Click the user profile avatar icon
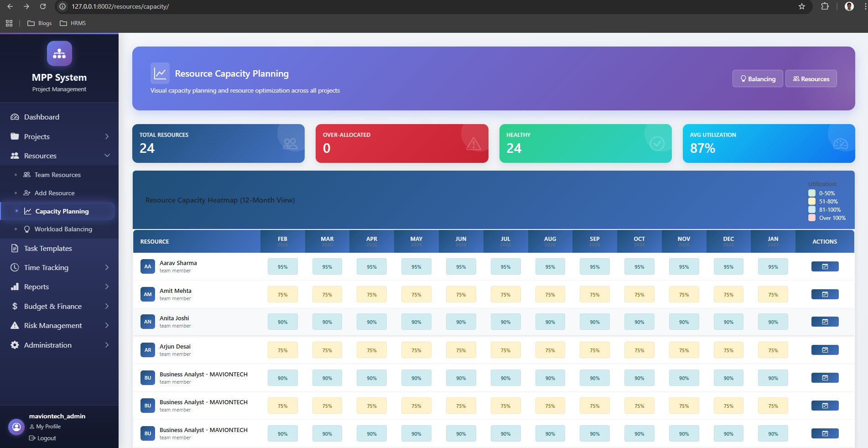868x448 pixels. tap(16, 427)
